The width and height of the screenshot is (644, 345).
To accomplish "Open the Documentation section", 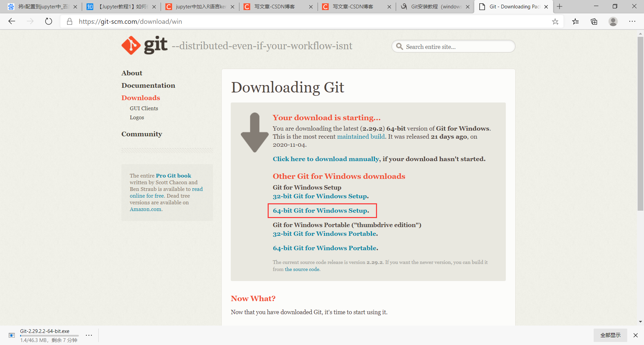I will coord(148,85).
